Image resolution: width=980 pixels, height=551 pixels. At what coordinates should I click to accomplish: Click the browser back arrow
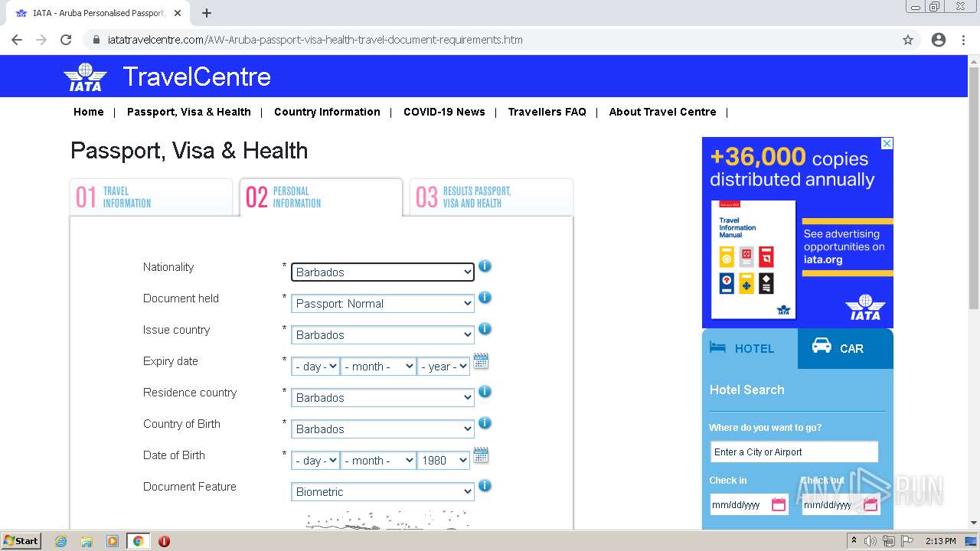point(17,40)
